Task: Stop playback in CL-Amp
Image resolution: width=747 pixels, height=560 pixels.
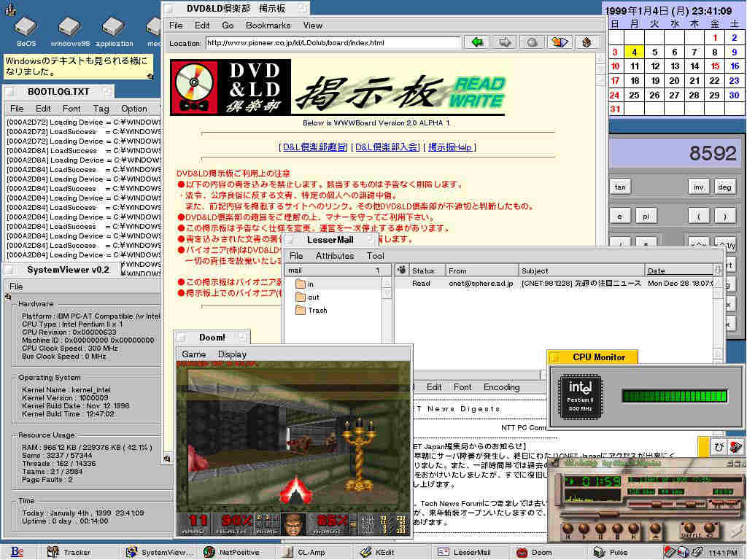Action: tap(617, 529)
